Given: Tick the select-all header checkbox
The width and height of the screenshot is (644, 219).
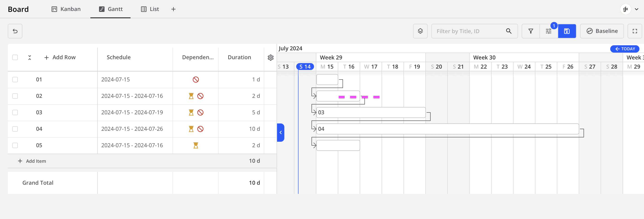Looking at the screenshot, I should pos(15,57).
